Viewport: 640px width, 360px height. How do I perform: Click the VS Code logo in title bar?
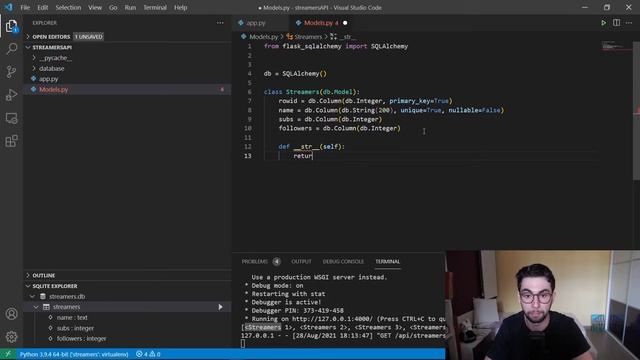pyautogui.click(x=9, y=7)
